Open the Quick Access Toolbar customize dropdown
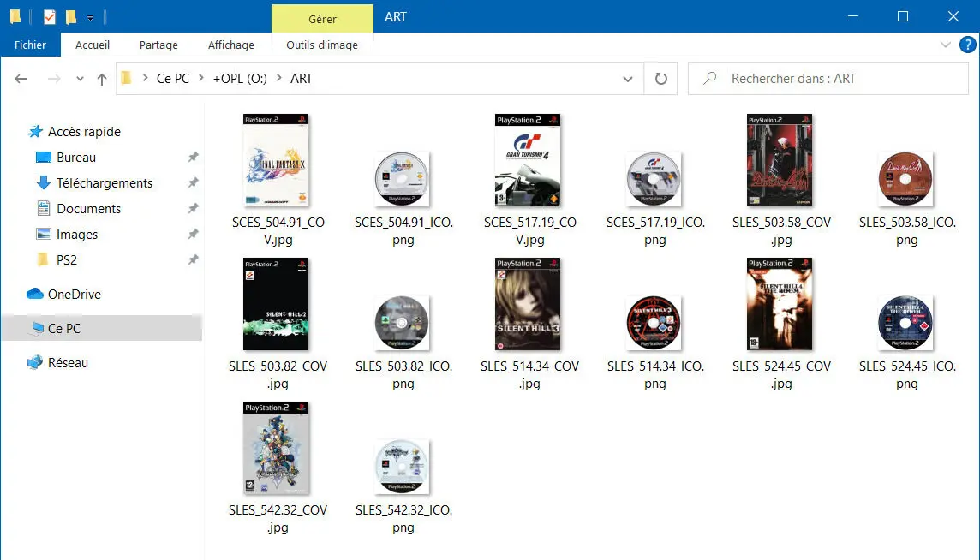Viewport: 980px width, 560px height. 90,15
